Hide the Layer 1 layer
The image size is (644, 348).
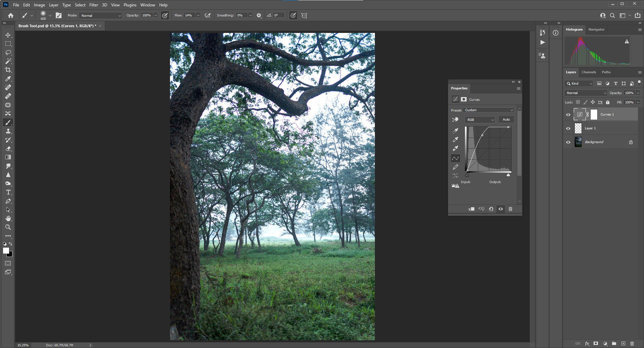tap(568, 128)
